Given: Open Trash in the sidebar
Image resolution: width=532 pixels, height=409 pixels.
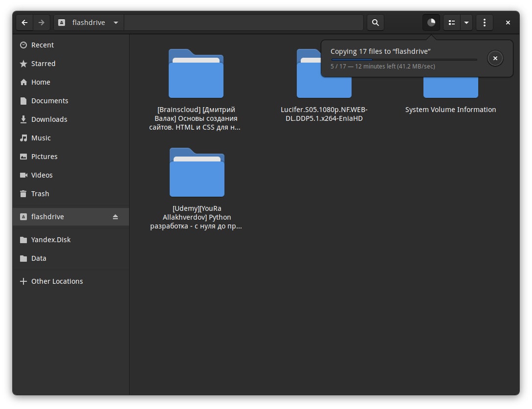Looking at the screenshot, I should pos(70,194).
